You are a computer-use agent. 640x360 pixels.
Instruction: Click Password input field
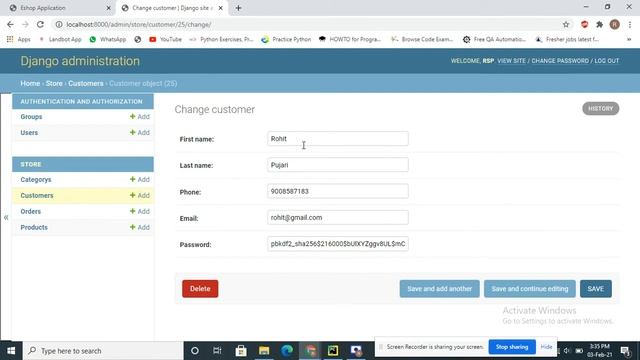click(x=338, y=244)
